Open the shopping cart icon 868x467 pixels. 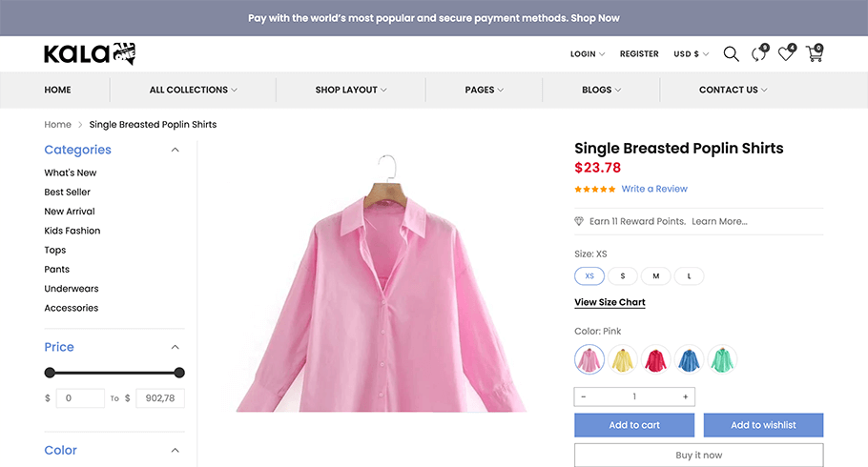[x=815, y=53]
